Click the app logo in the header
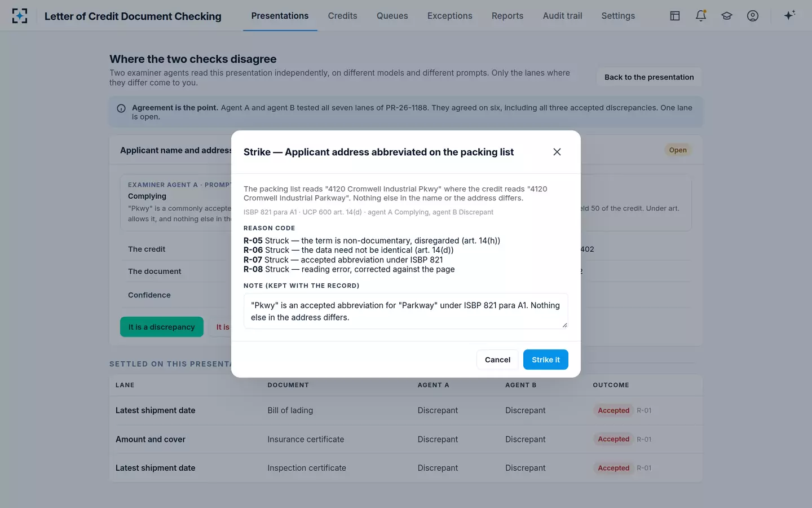Image resolution: width=812 pixels, height=508 pixels. 20,16
